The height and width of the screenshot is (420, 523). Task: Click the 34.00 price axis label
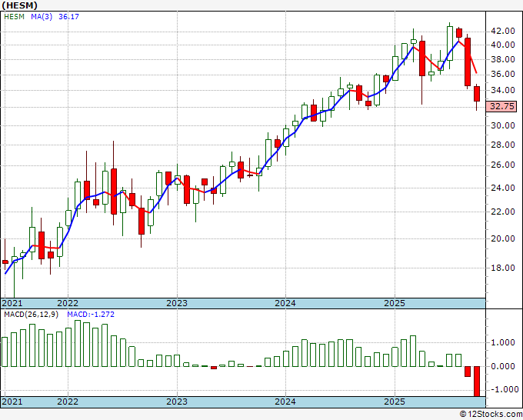coord(503,90)
